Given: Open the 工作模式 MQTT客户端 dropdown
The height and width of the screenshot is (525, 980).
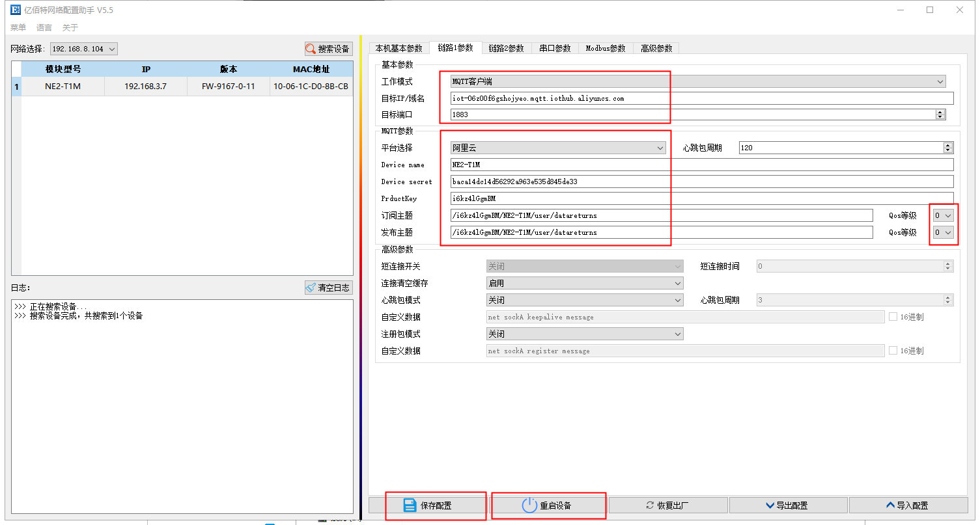Looking at the screenshot, I should [x=697, y=81].
